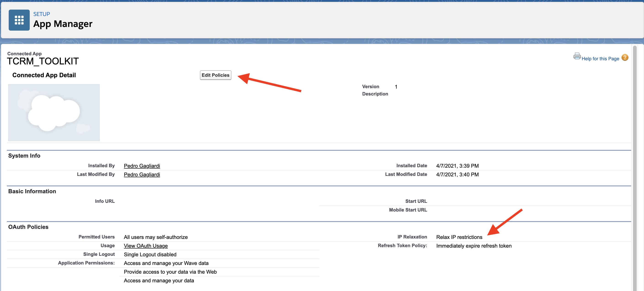Click the SETUP breadcrumb label
644x291 pixels.
click(41, 14)
